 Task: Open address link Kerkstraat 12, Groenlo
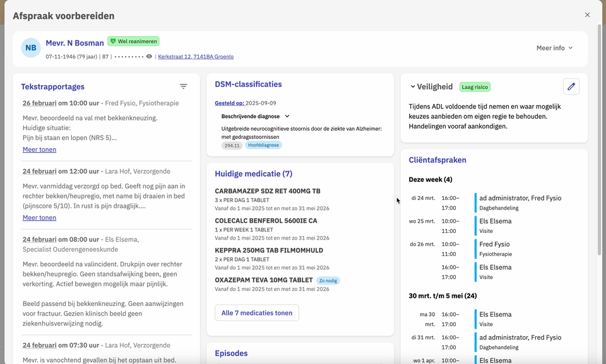(196, 56)
